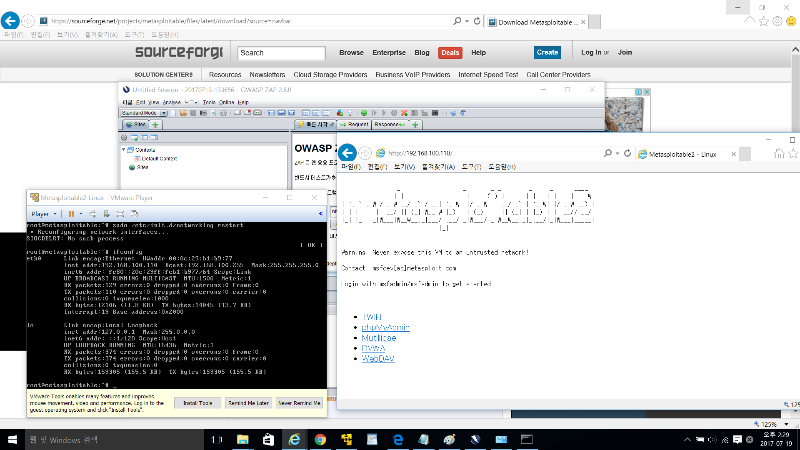Open Mutillidae link
This screenshot has height=450, width=800.
pos(379,338)
